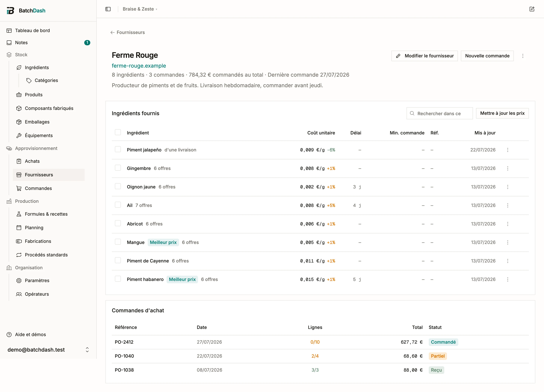
Task: Click the Aide et démos help icon
Action: pyautogui.click(x=9, y=335)
